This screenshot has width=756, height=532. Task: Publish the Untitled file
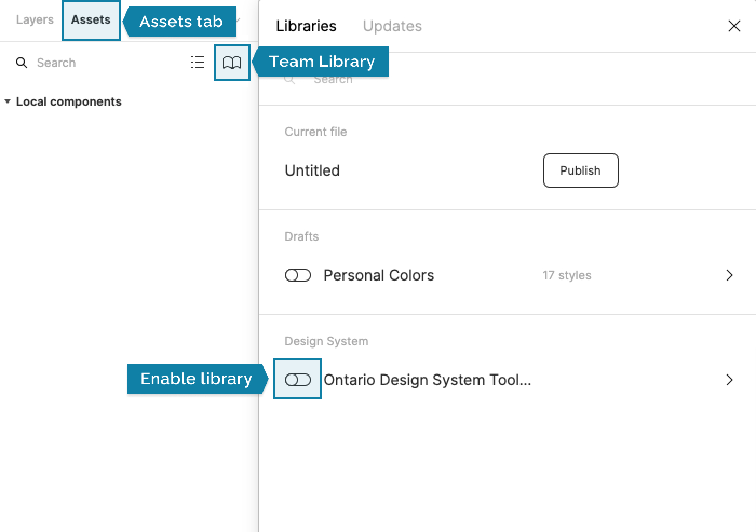(580, 170)
